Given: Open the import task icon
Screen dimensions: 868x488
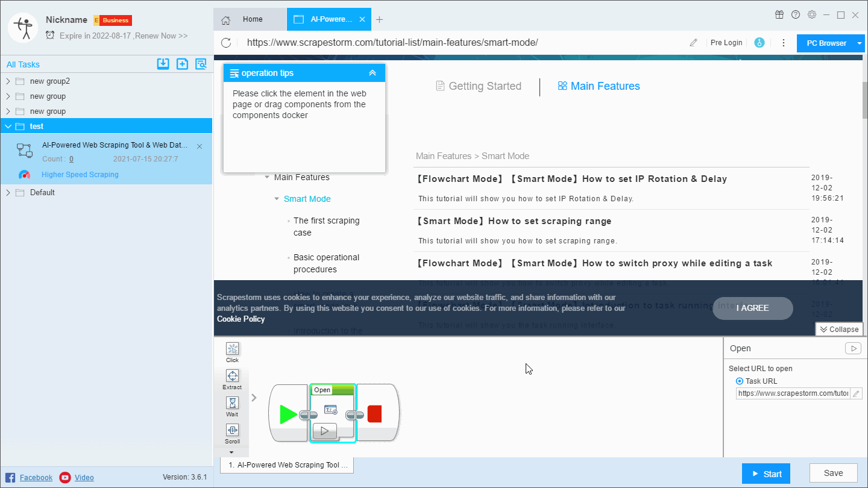Looking at the screenshot, I should (163, 64).
